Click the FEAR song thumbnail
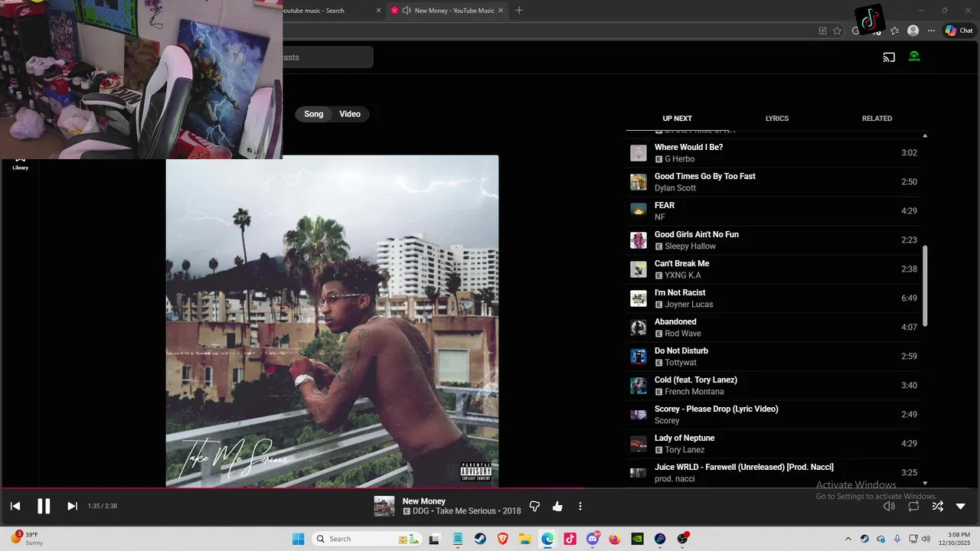This screenshot has width=980, height=551. coord(639,210)
